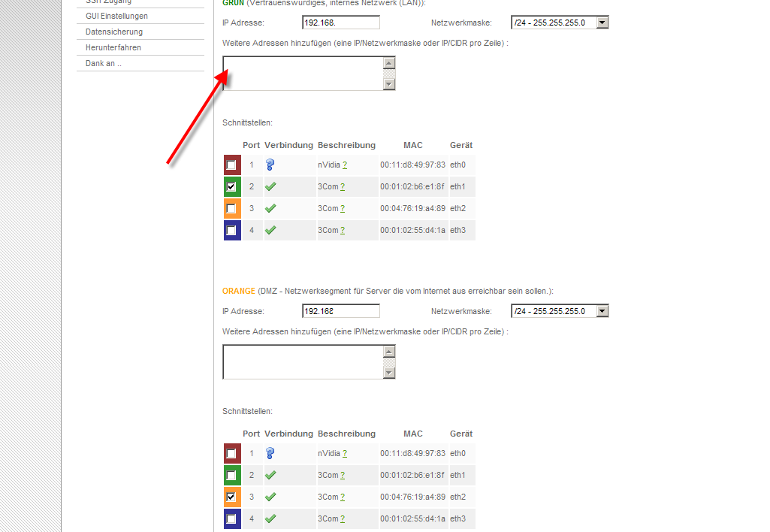Open Datensicherung menu item
Screen dimensions: 770x532
coord(114,32)
